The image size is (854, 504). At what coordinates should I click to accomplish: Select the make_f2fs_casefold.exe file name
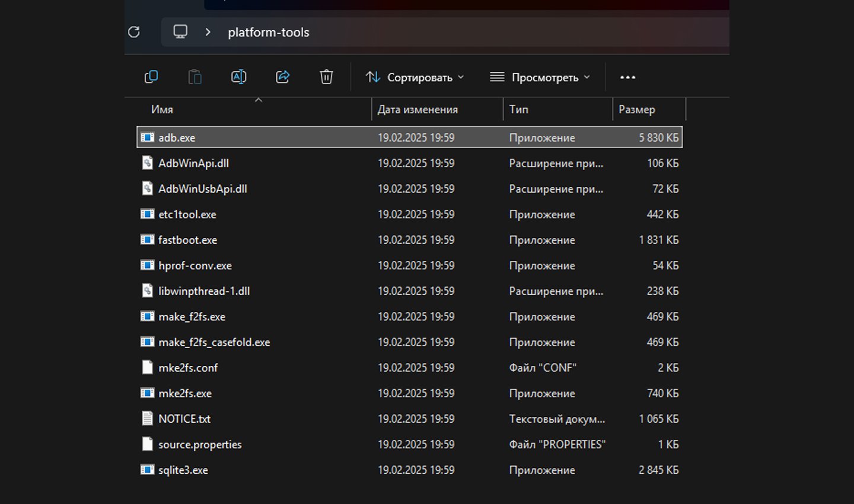tap(214, 342)
